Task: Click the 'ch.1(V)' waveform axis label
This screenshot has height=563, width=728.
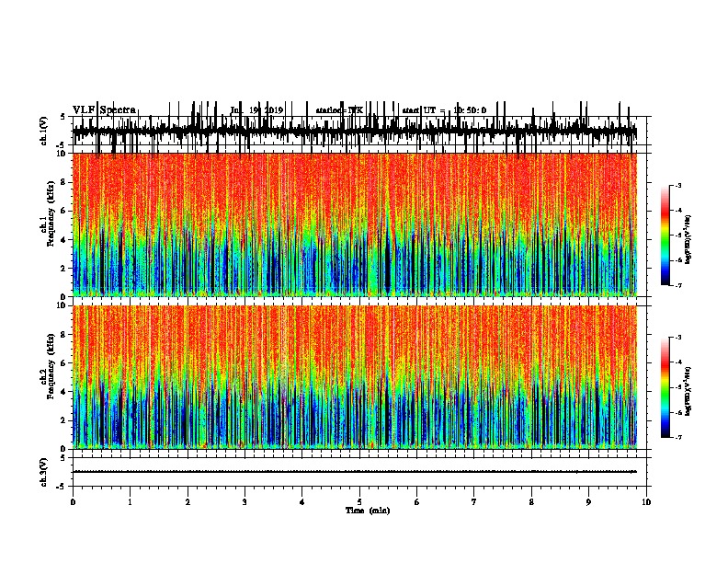Action: (x=43, y=130)
